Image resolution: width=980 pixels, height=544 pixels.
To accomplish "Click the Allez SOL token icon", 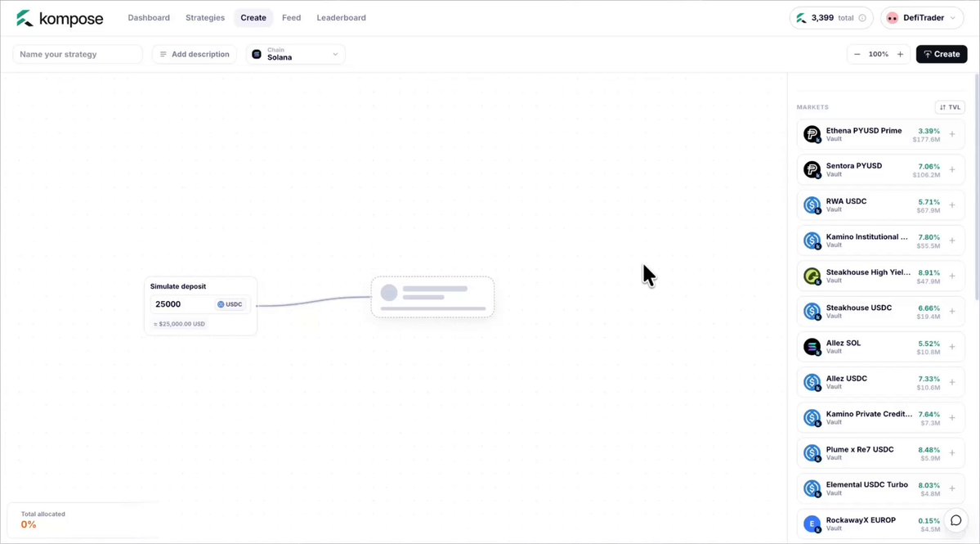I will point(812,347).
